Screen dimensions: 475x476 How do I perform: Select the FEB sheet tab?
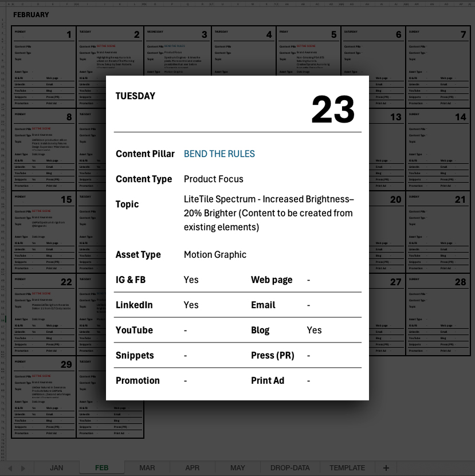click(x=101, y=468)
